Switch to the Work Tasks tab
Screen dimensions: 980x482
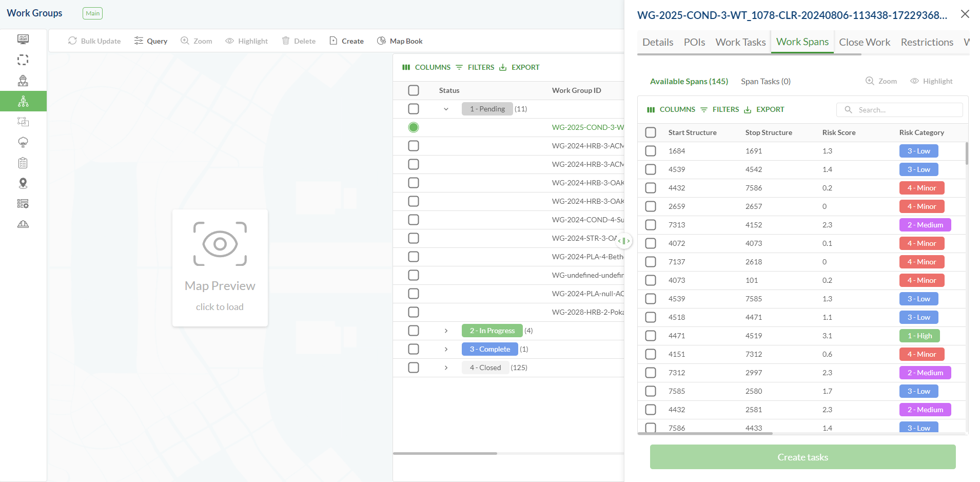[x=740, y=42]
